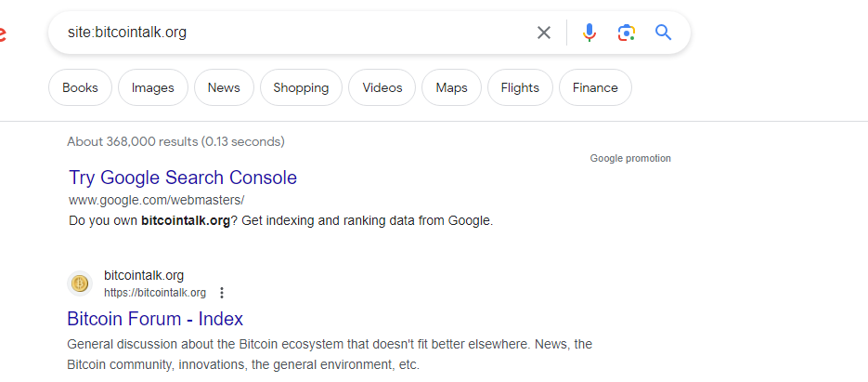
Task: Start voice search with microphone icon
Action: (x=589, y=33)
